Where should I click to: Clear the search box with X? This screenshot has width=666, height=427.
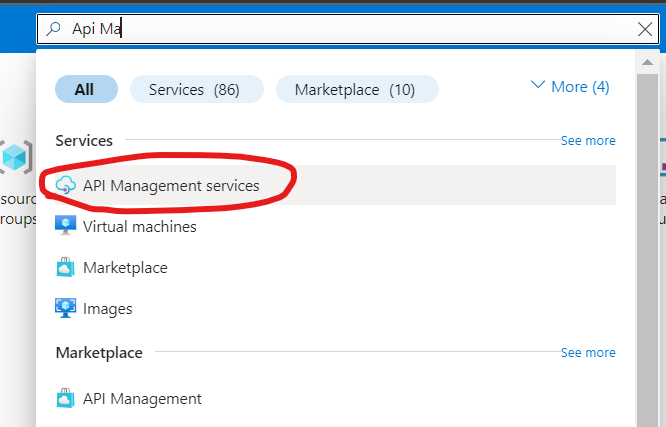[x=645, y=29]
